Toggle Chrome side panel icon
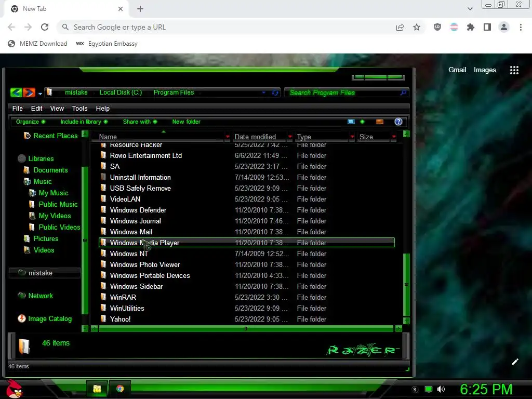 [x=487, y=27]
